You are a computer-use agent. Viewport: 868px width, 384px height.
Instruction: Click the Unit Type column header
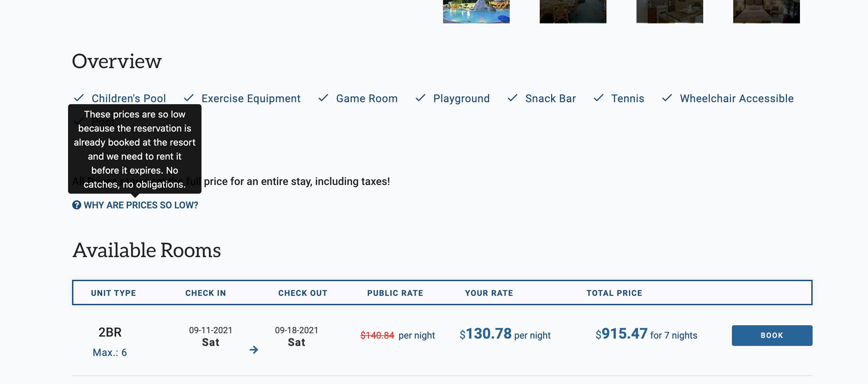(x=113, y=293)
